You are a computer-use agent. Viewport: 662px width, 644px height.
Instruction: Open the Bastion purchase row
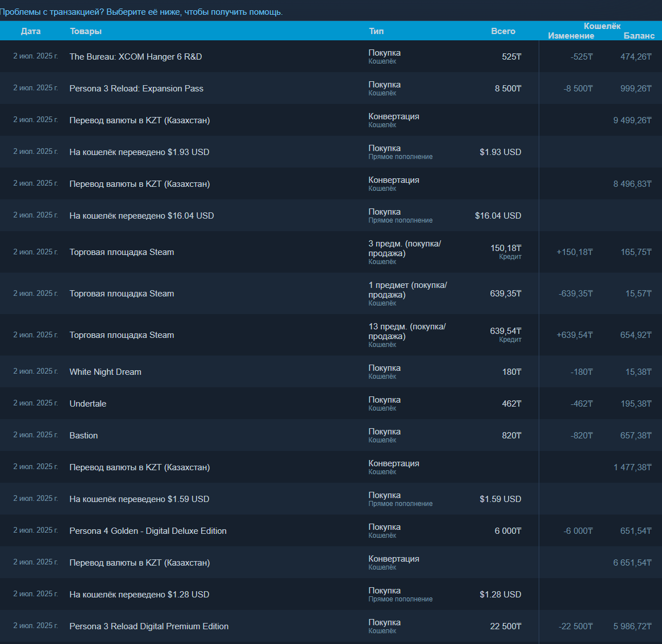click(x=331, y=435)
